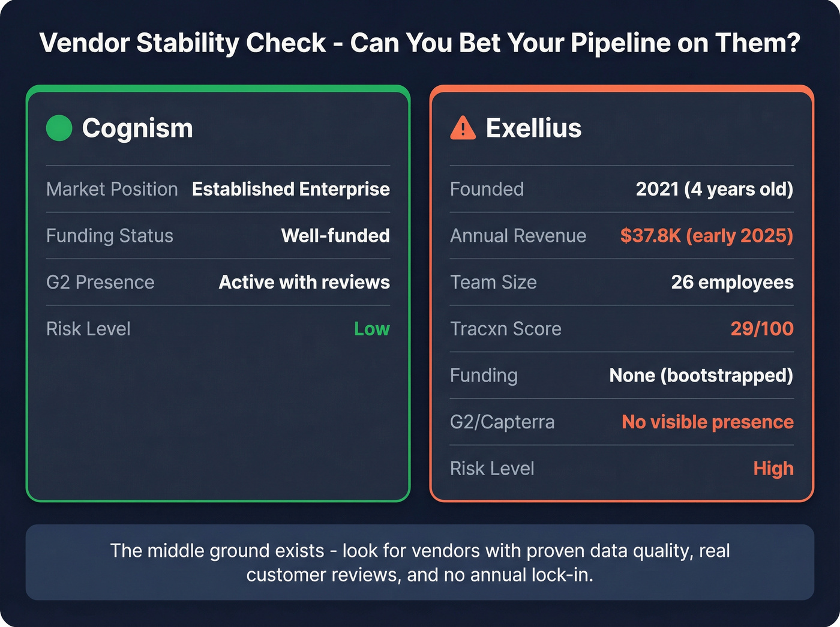Click the Tracxn Score label

[506, 329]
